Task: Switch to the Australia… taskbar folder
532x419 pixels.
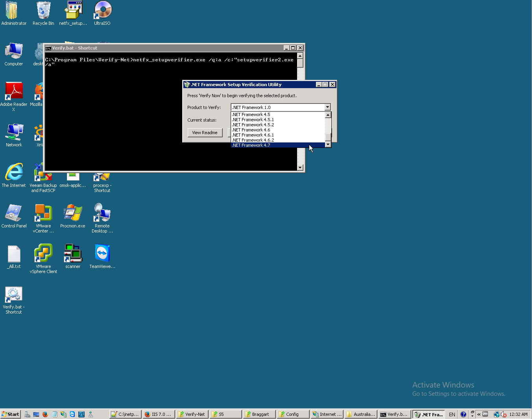Action: pyautogui.click(x=361, y=414)
